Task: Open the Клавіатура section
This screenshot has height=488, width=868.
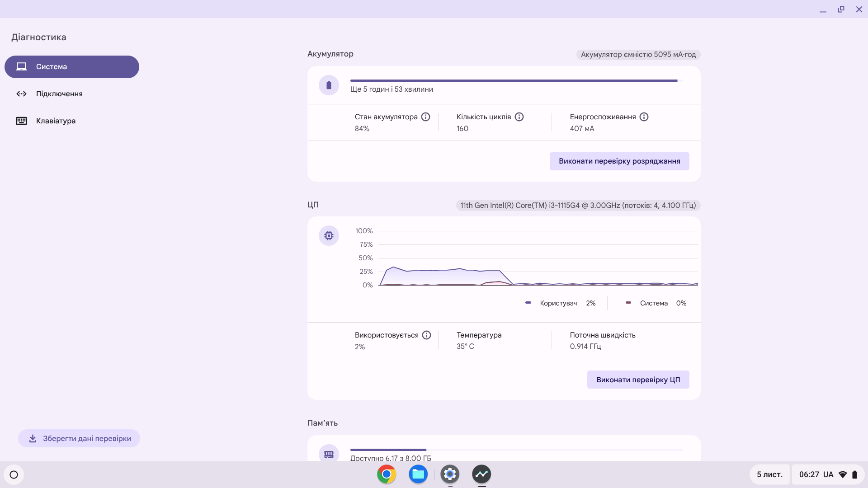Action: tap(56, 121)
